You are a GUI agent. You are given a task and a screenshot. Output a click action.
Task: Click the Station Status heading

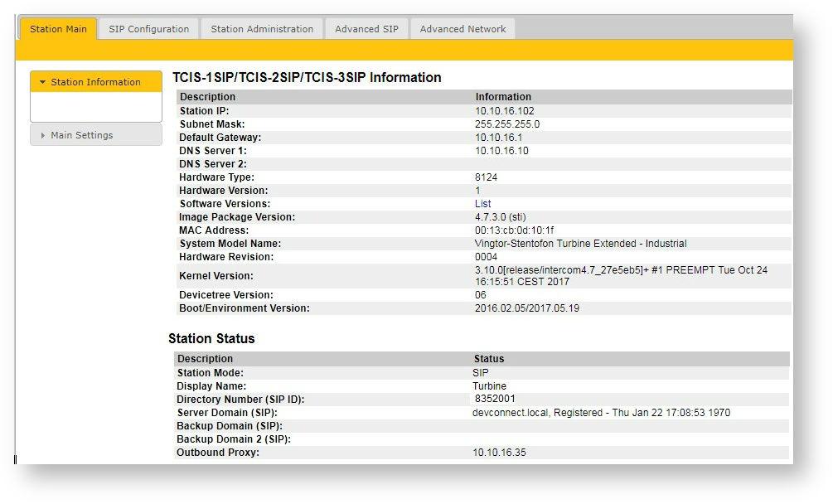click(211, 339)
